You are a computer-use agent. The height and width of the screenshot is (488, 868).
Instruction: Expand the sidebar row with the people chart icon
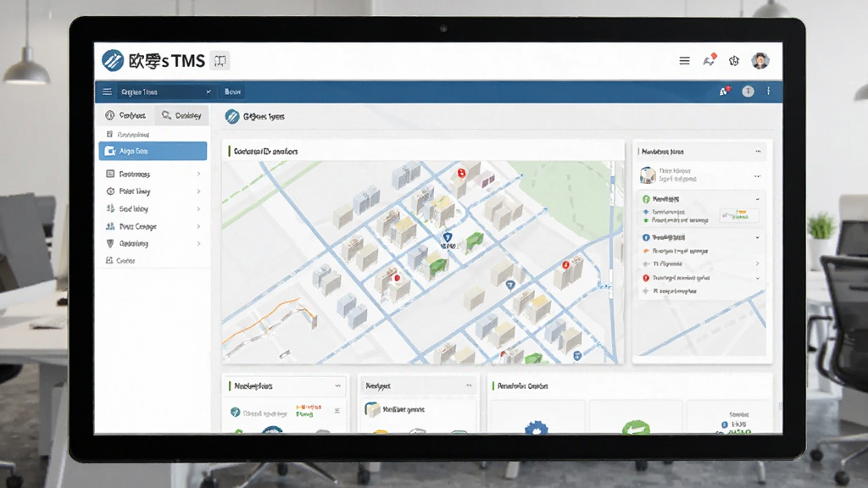coord(153,226)
